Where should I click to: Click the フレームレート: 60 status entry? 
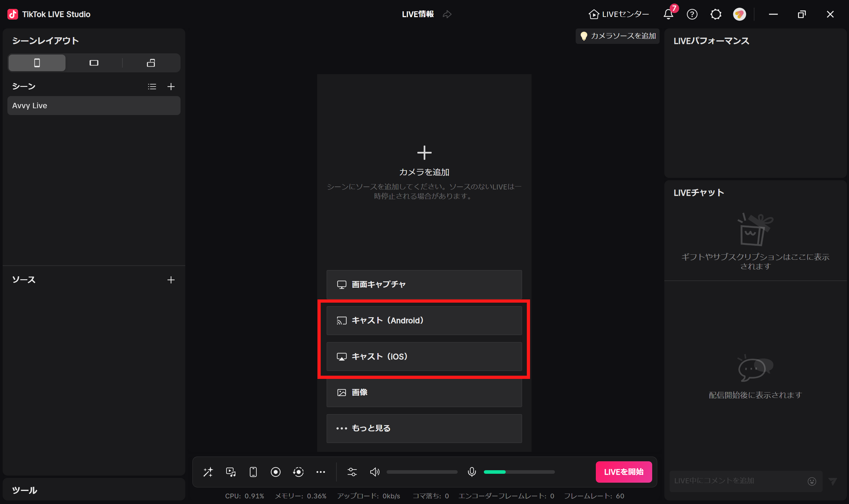point(594,496)
